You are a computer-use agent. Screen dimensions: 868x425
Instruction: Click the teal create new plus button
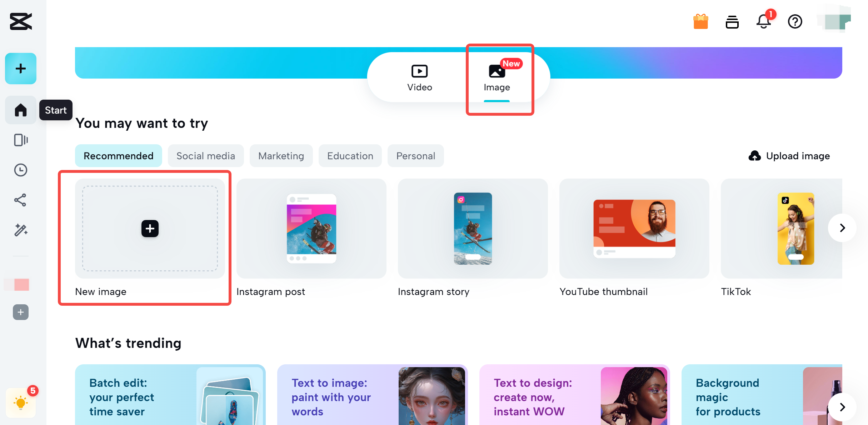coord(21,69)
